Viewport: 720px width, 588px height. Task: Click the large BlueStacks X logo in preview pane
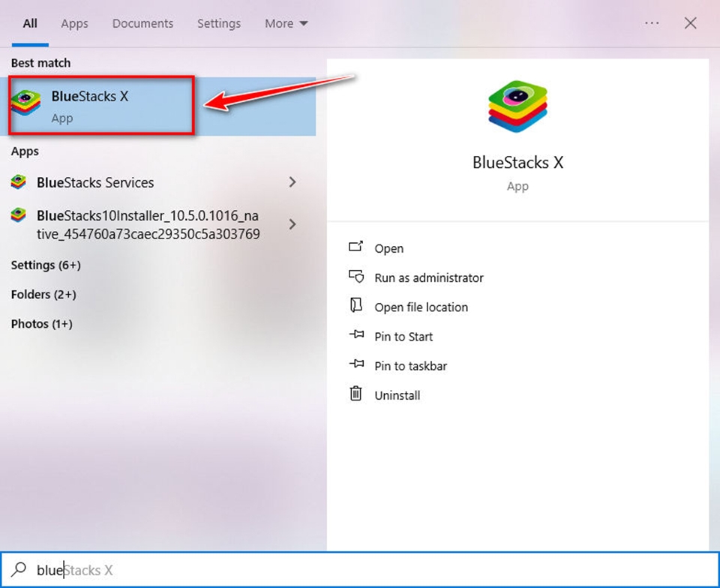pyautogui.click(x=517, y=106)
